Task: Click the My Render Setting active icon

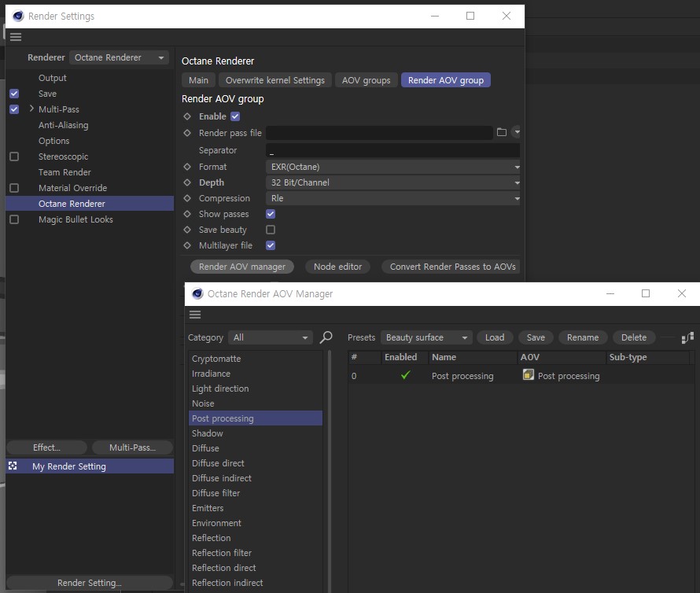Action: (x=13, y=466)
